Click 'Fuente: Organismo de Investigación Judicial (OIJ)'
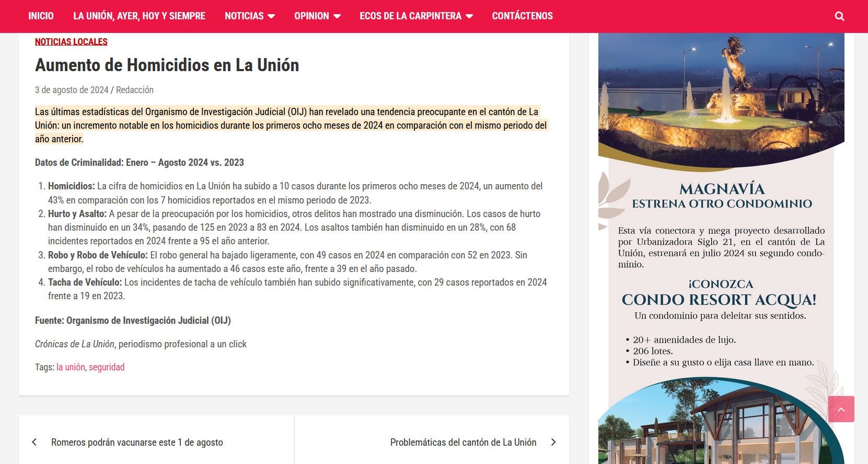The width and height of the screenshot is (868, 464). point(133,321)
